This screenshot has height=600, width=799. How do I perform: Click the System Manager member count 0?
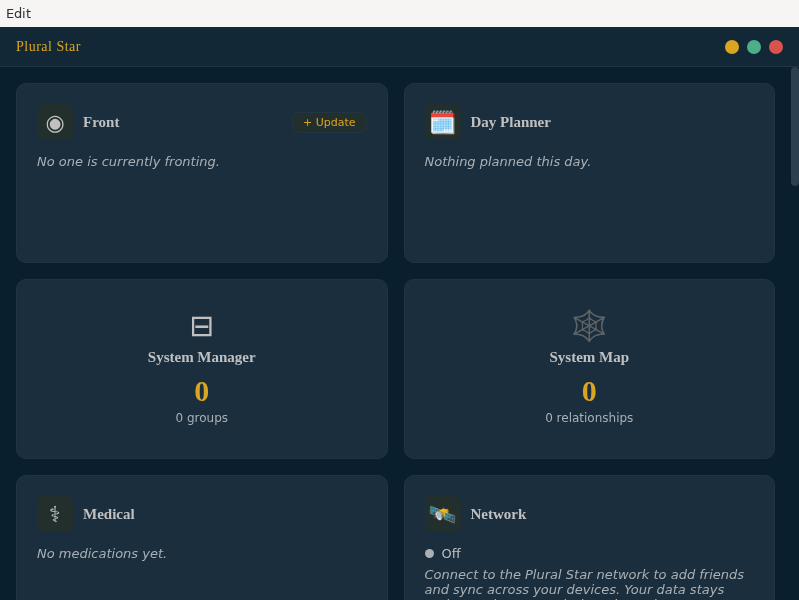pyautogui.click(x=202, y=392)
